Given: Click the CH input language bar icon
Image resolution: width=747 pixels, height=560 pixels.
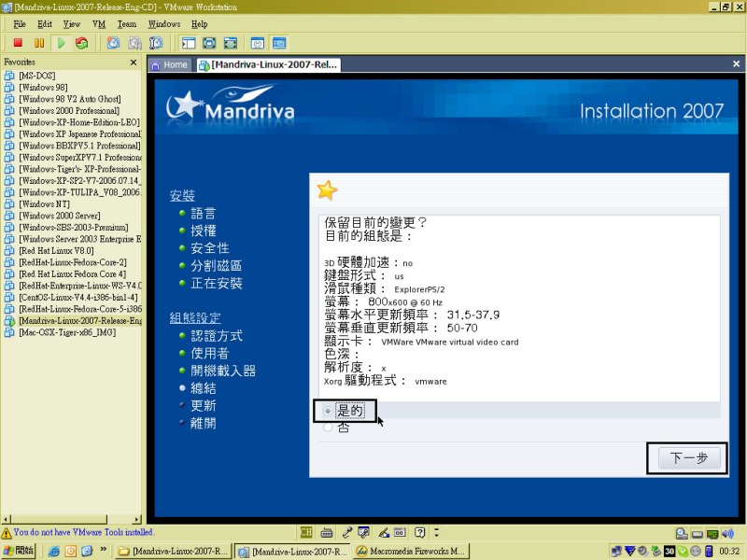Looking at the screenshot, I should (306, 532).
